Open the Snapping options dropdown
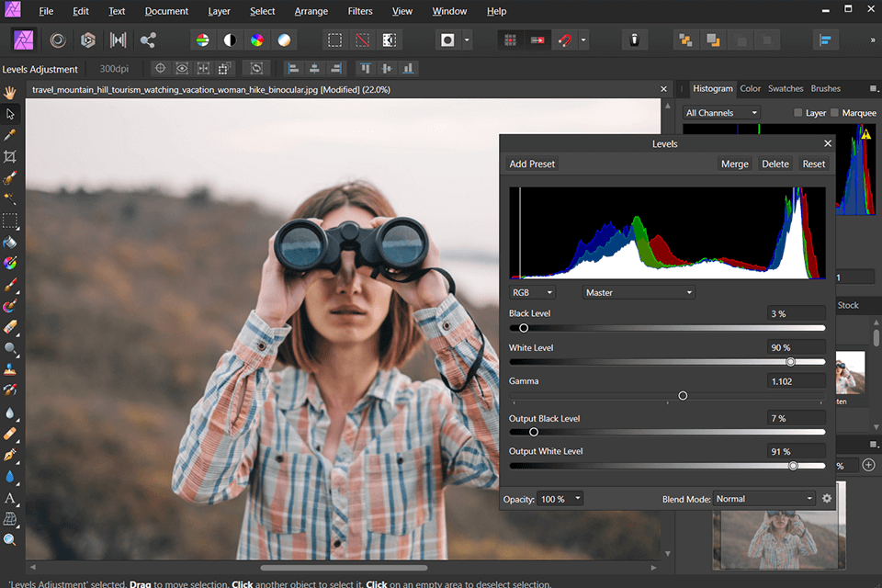Viewport: 882px width, 588px height. click(583, 40)
